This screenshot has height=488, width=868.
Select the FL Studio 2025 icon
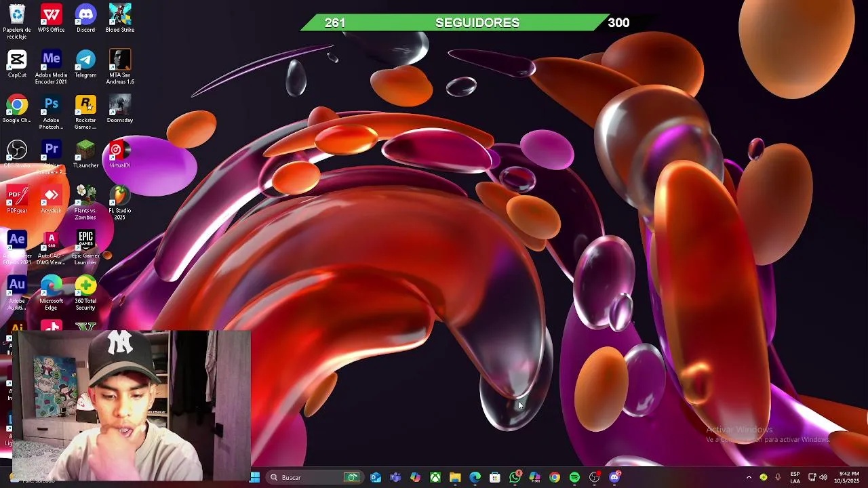coord(120,202)
